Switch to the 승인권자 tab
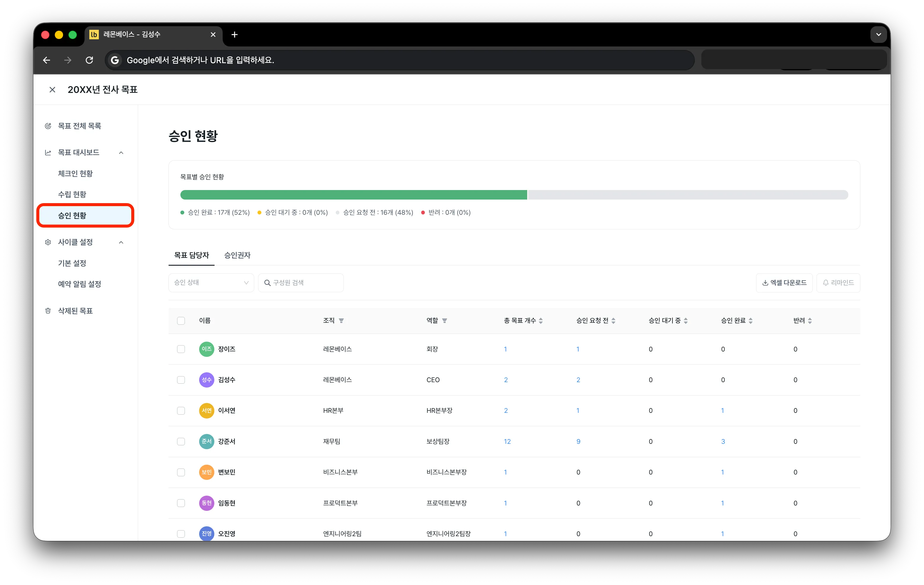The height and width of the screenshot is (585, 924). (x=237, y=255)
